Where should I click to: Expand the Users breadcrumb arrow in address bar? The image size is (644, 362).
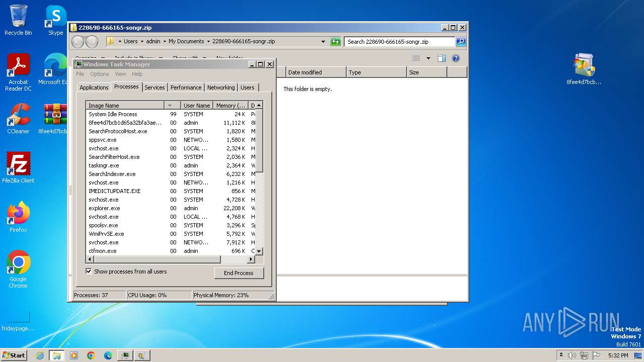tap(142, 42)
